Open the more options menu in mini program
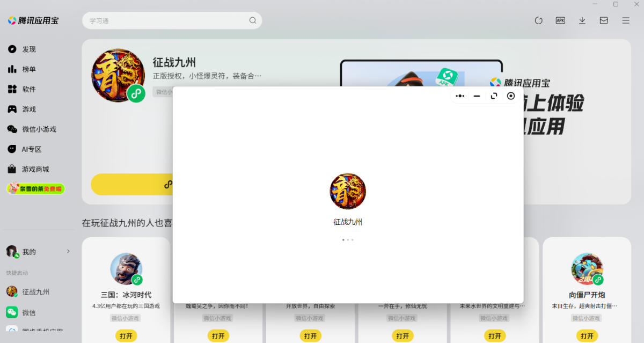Viewport: 644px width, 343px height. pos(459,96)
